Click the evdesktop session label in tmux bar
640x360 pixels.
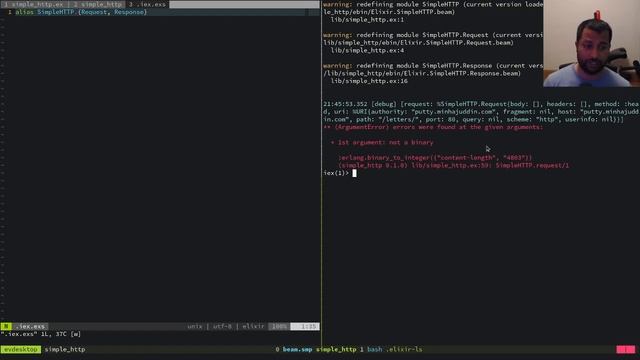click(21, 349)
